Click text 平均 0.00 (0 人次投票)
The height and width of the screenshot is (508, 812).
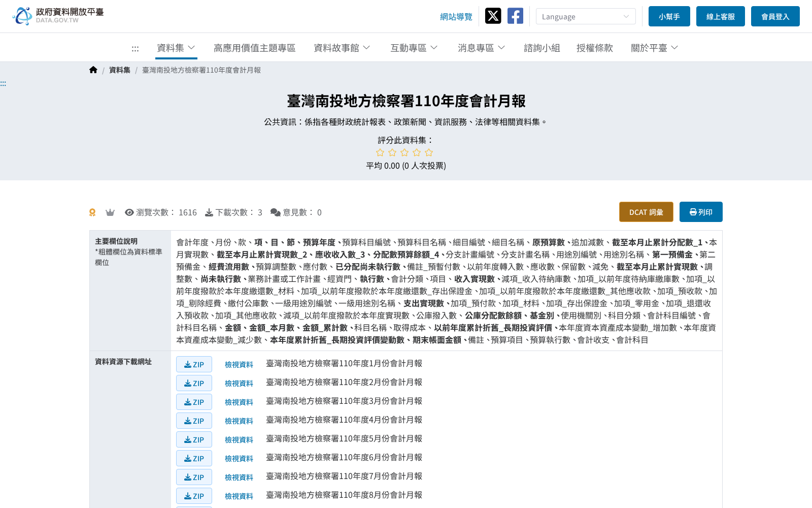(406, 166)
